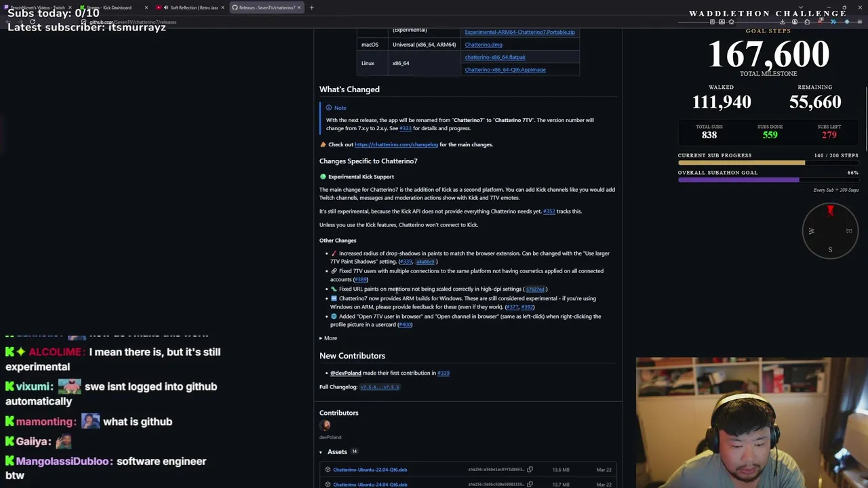Click ALCOLIME's username in chat
868x488 pixels.
57,352
